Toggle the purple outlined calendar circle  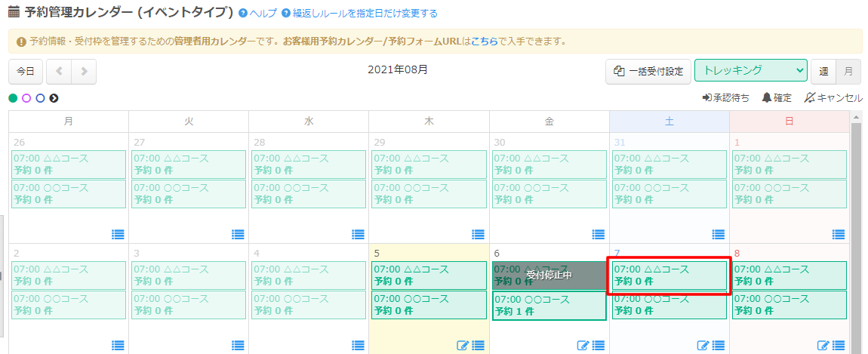pos(26,98)
